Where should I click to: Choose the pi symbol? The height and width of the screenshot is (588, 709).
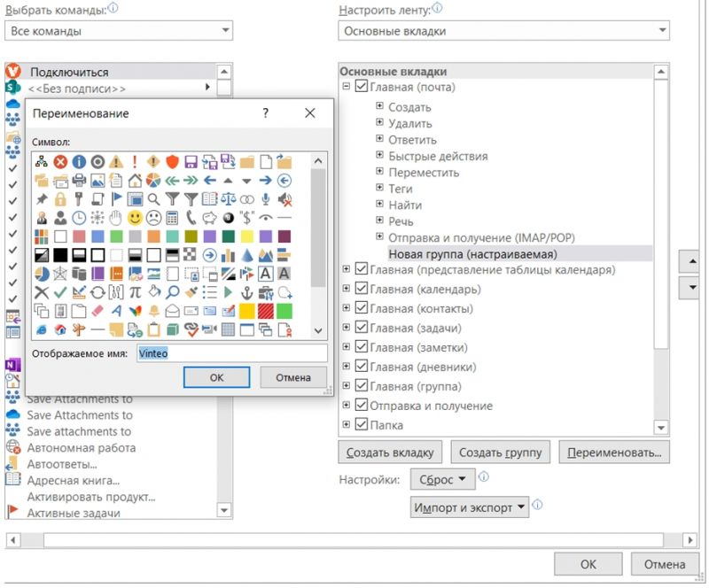pyautogui.click(x=135, y=292)
